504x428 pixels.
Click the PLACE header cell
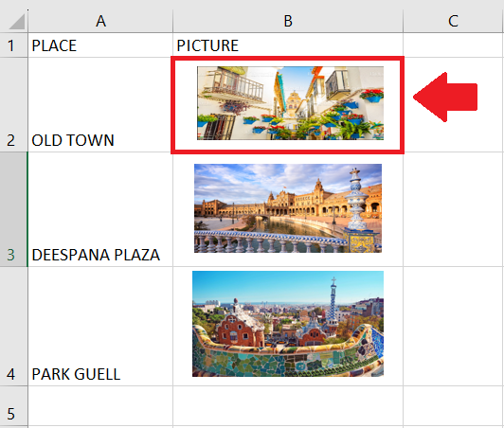[100, 45]
